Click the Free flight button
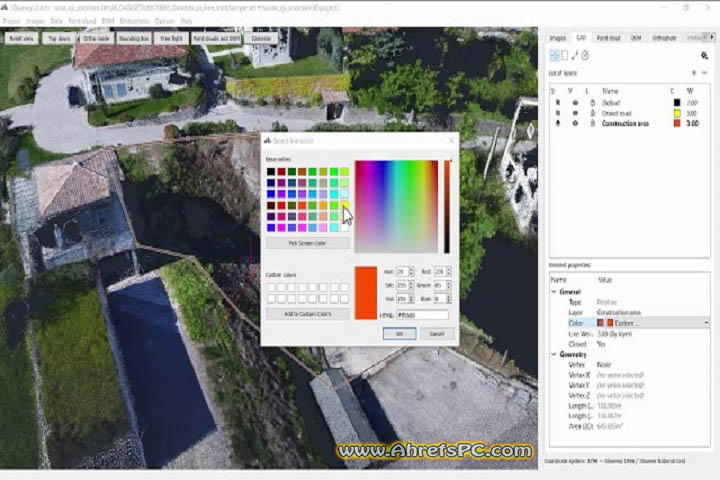 pyautogui.click(x=171, y=38)
